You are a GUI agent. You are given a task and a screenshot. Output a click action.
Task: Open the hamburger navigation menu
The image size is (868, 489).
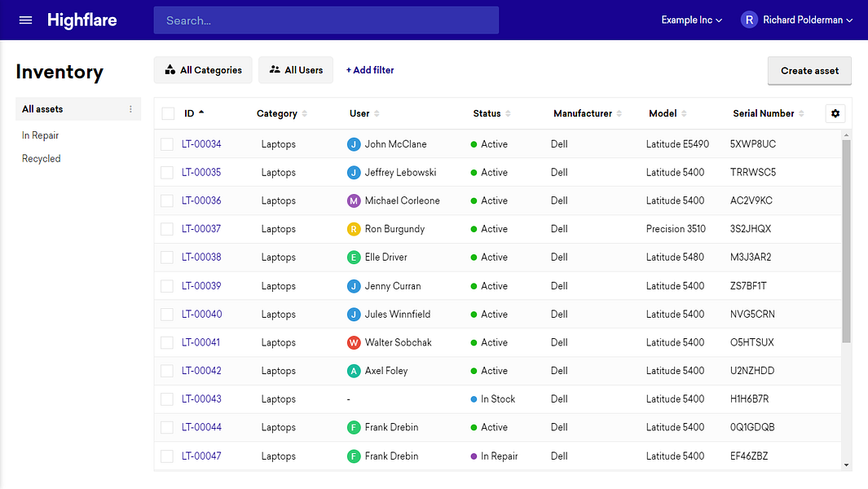25,20
